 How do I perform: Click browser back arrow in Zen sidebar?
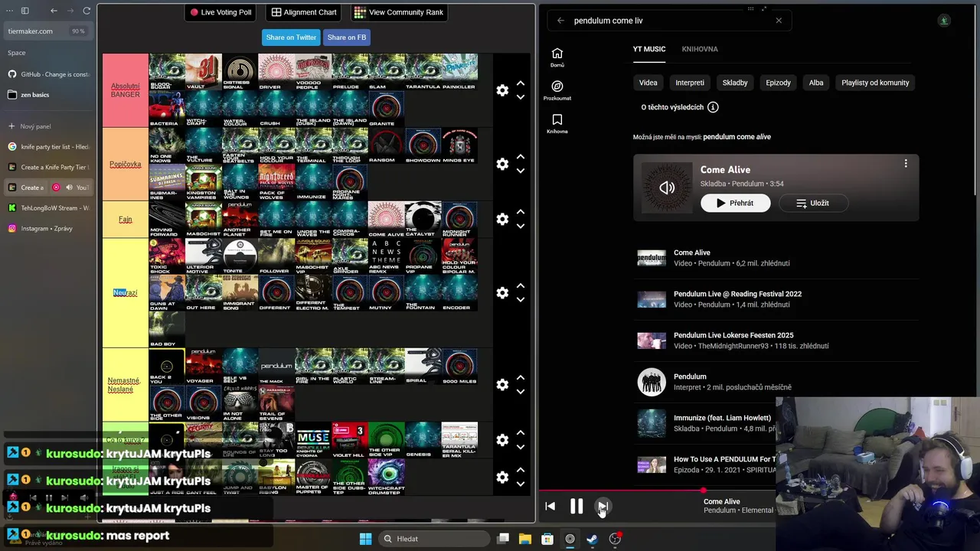pos(54,11)
